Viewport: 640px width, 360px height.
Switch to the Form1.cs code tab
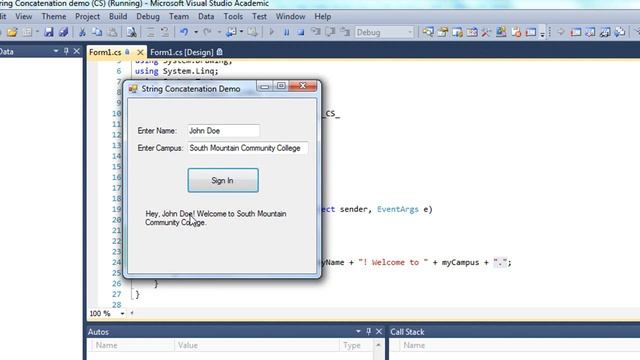105,52
